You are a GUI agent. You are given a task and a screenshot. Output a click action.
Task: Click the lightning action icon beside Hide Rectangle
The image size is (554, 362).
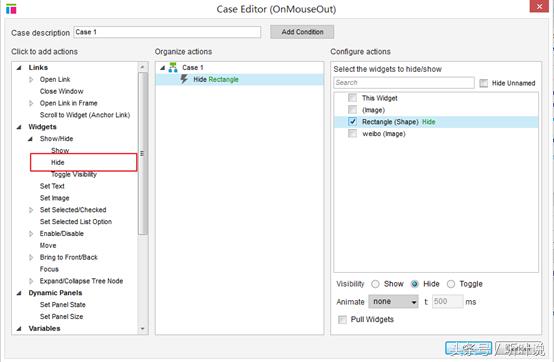point(184,79)
